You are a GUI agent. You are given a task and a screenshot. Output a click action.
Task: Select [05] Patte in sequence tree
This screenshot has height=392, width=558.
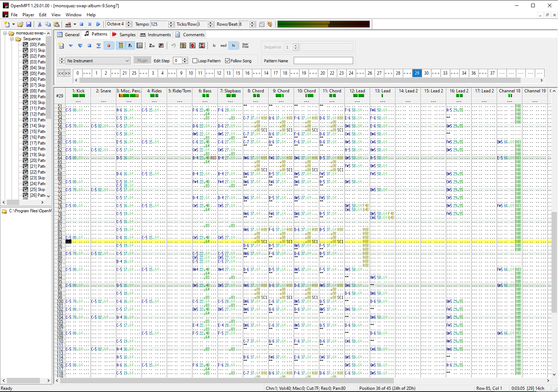38,74
